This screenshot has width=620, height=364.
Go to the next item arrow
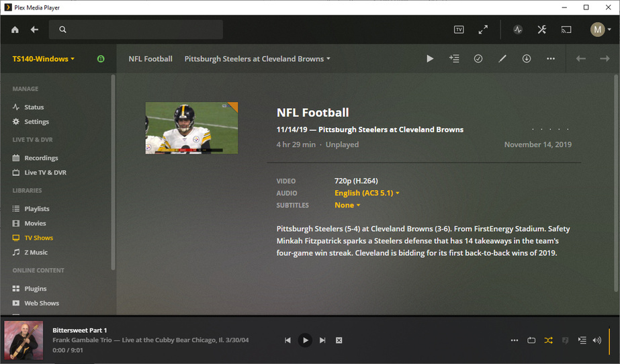click(x=605, y=59)
